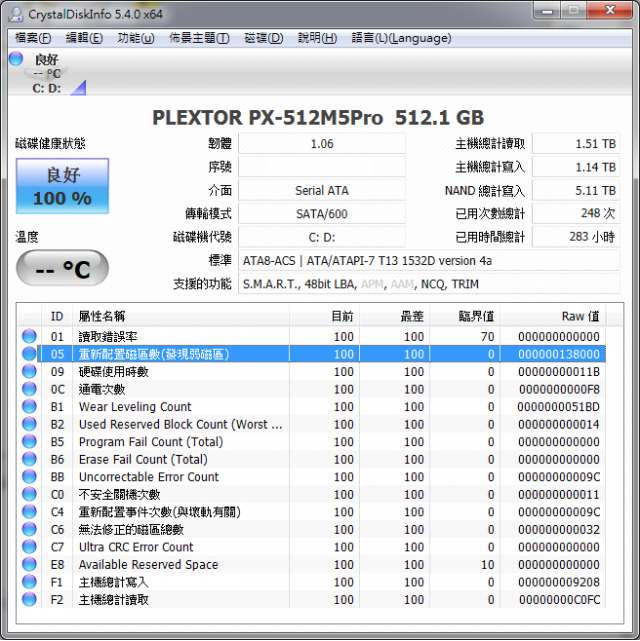Select the Erase Fail Count (Total) attribute

[312, 459]
